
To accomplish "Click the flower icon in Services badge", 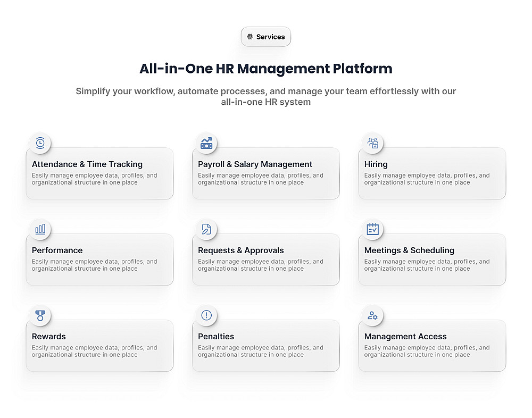I will [x=250, y=37].
